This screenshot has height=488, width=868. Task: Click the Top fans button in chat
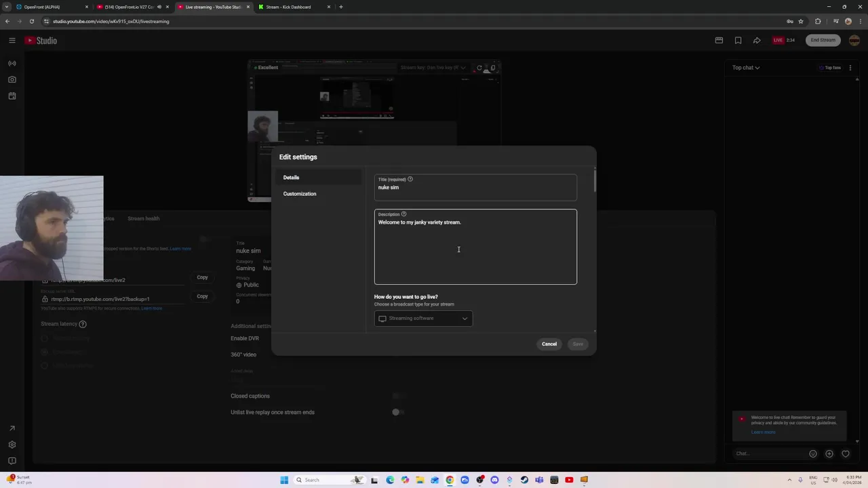pyautogui.click(x=830, y=68)
